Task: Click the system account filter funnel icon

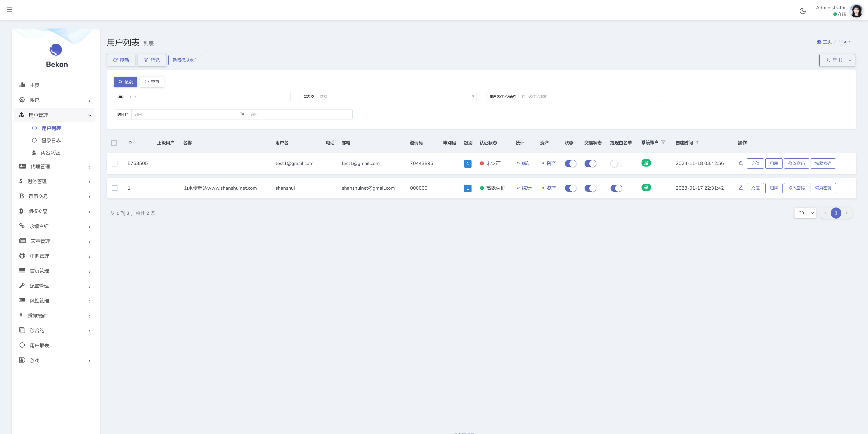Action: pos(663,142)
